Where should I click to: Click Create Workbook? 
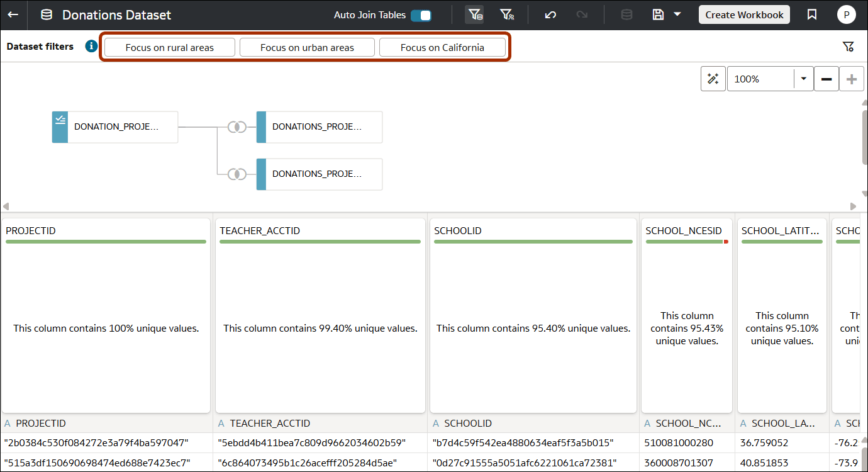pyautogui.click(x=744, y=14)
